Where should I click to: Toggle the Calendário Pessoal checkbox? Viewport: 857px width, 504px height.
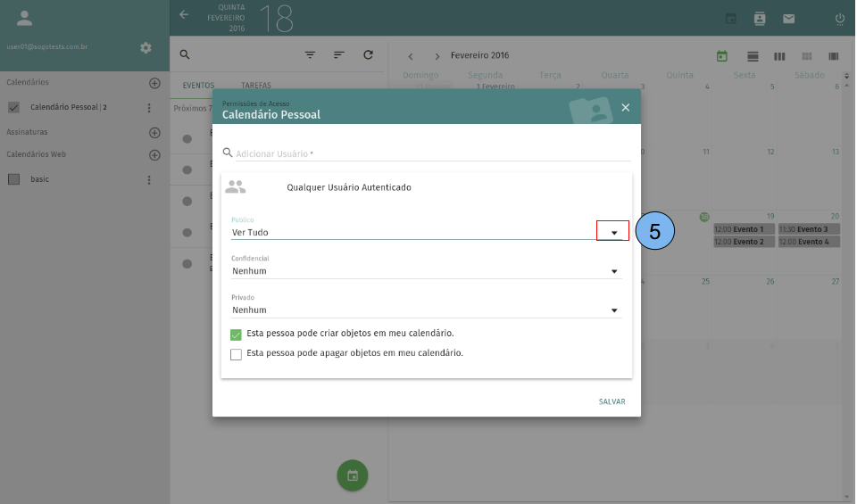coord(13,107)
